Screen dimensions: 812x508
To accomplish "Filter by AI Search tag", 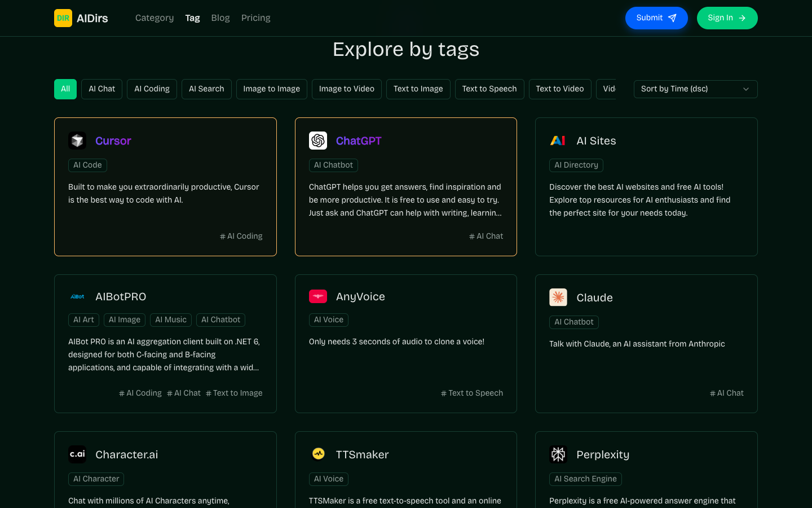I will tap(206, 89).
